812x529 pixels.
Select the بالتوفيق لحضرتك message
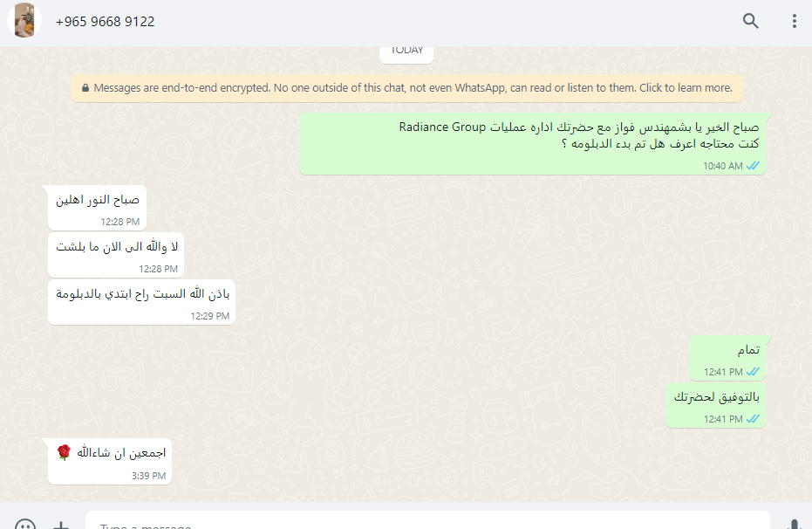(x=716, y=406)
